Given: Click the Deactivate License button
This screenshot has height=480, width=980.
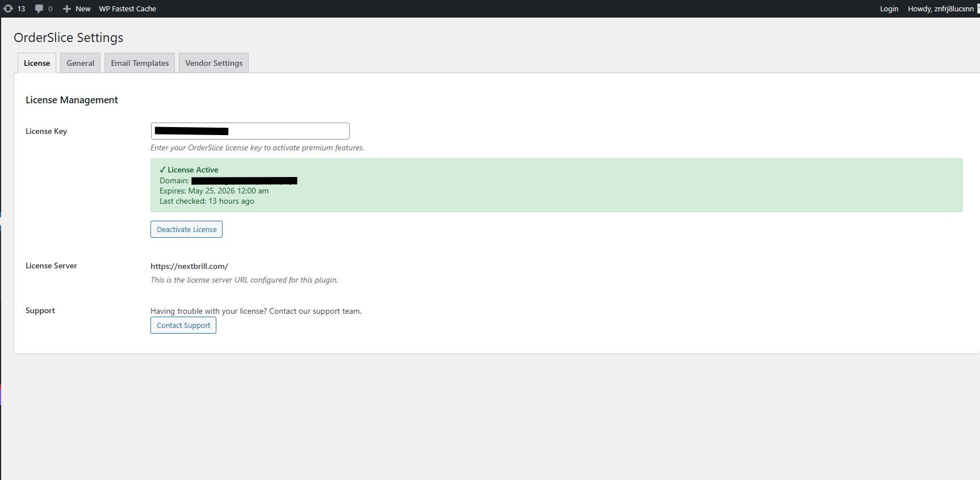Looking at the screenshot, I should [x=186, y=229].
